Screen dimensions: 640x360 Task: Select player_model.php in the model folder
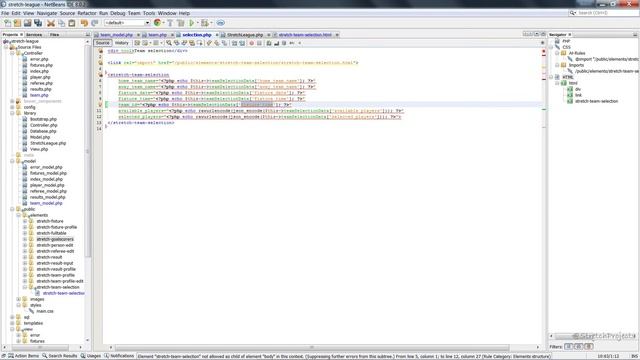(x=47, y=185)
